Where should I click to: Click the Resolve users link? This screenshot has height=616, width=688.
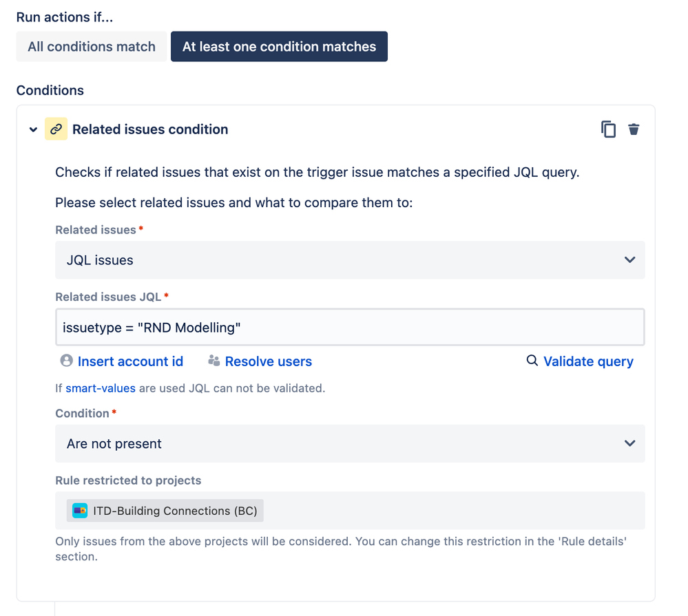[x=268, y=361]
